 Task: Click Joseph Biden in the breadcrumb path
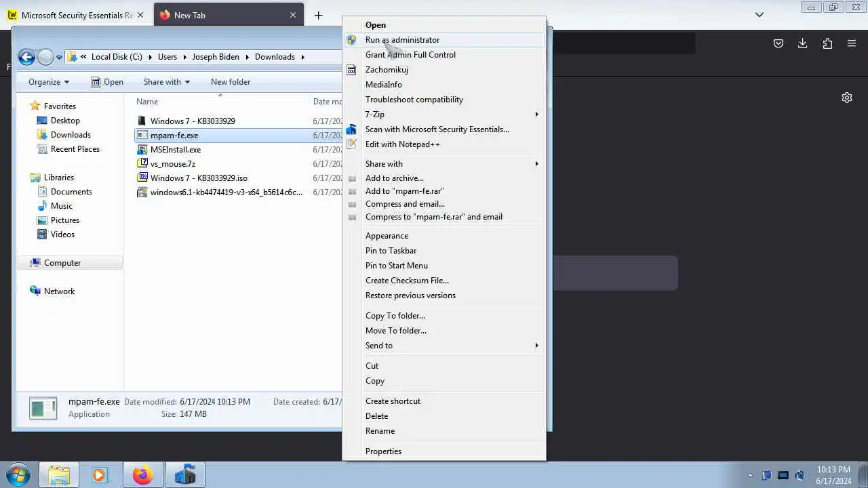point(216,57)
